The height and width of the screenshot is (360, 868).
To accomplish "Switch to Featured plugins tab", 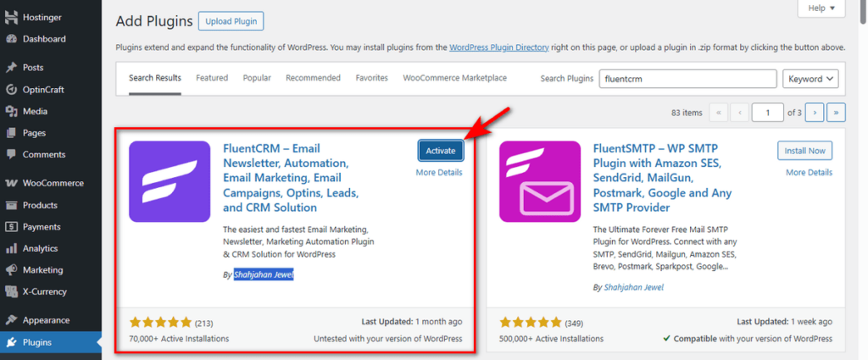I will pos(212,78).
